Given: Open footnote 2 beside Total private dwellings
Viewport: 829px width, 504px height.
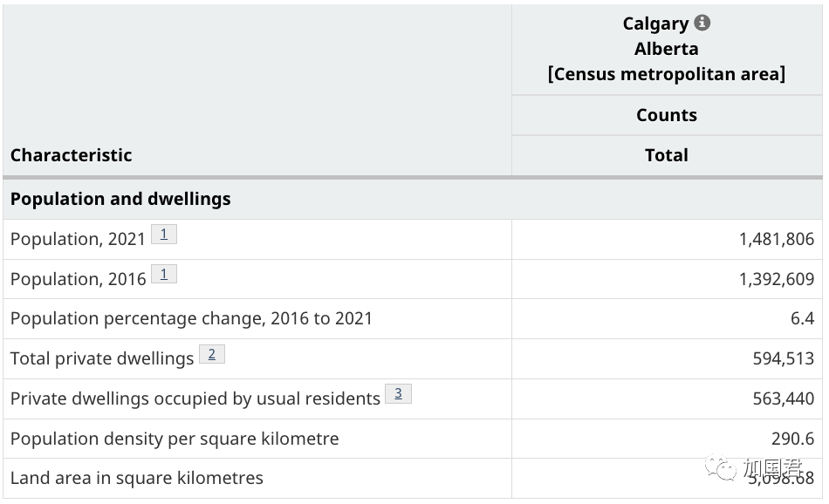Looking at the screenshot, I should pyautogui.click(x=212, y=355).
